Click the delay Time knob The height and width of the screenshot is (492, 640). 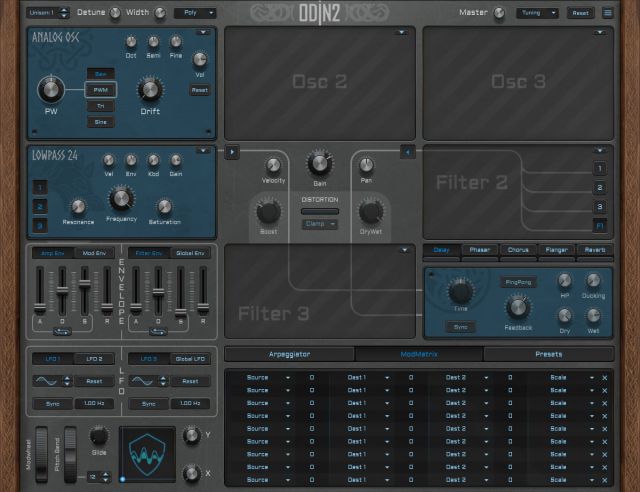tap(460, 292)
